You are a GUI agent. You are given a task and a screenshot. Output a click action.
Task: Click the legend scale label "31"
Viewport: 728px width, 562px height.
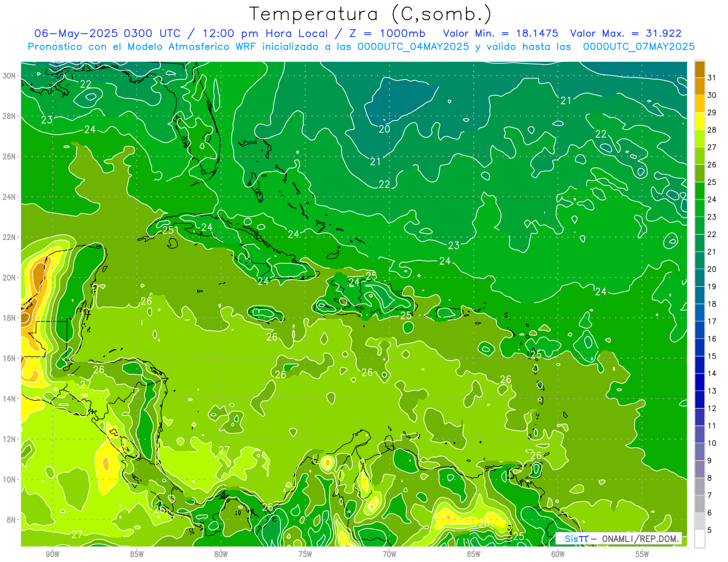pyautogui.click(x=712, y=77)
